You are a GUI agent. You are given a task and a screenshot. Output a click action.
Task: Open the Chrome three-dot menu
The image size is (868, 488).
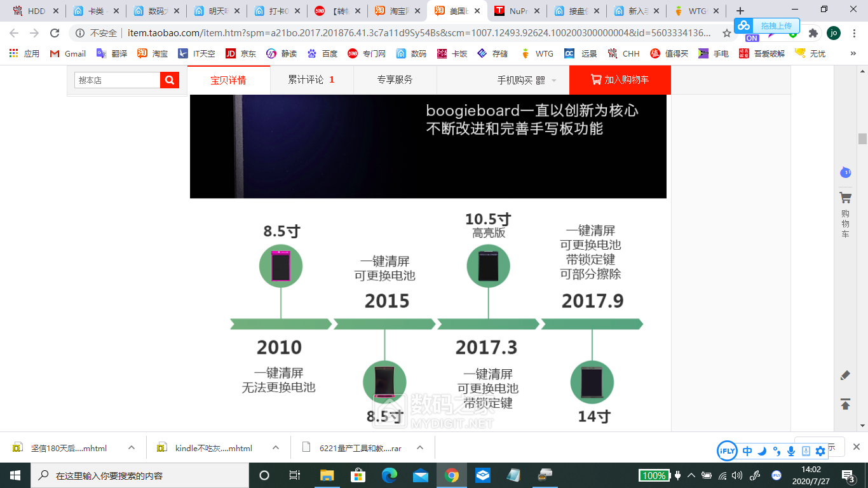855,33
